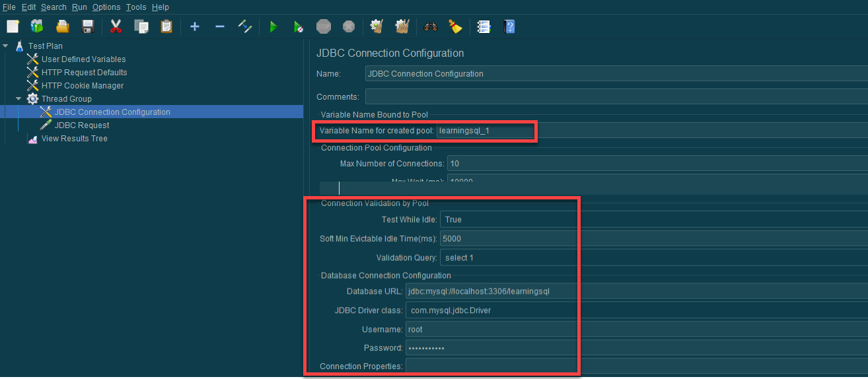Collapse all nodes with minus icon

(220, 26)
